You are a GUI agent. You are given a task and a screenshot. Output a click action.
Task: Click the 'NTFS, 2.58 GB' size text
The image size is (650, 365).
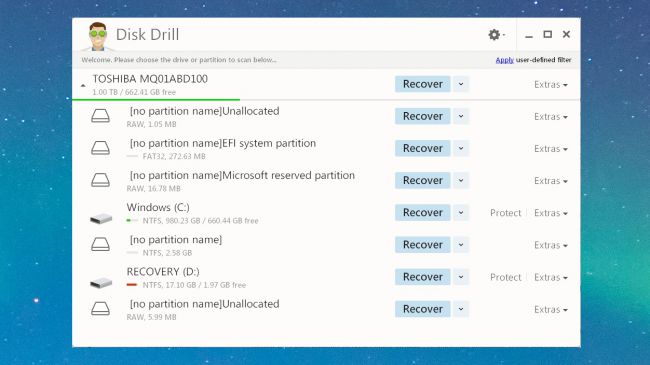167,253
